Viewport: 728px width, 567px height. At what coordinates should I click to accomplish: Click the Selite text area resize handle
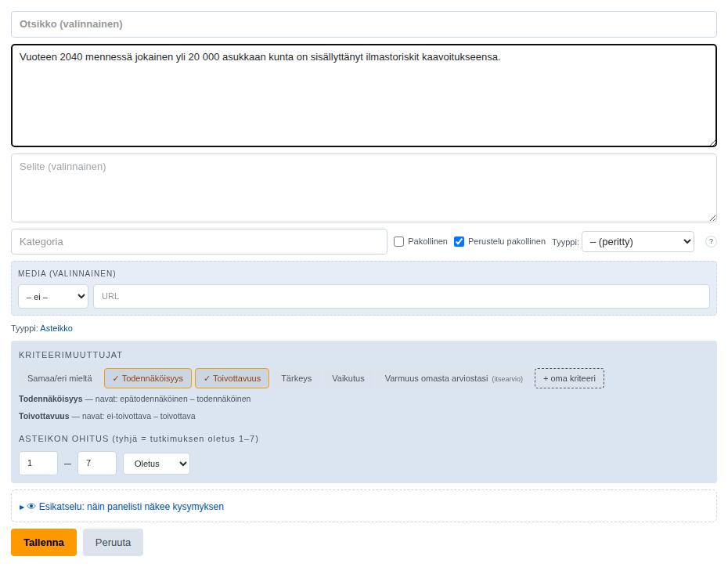tap(712, 218)
